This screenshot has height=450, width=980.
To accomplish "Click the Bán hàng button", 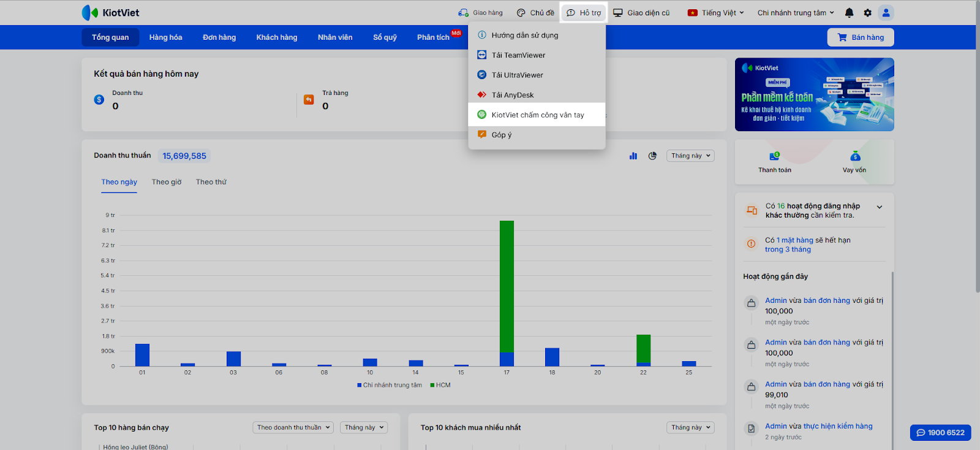I will click(x=861, y=37).
